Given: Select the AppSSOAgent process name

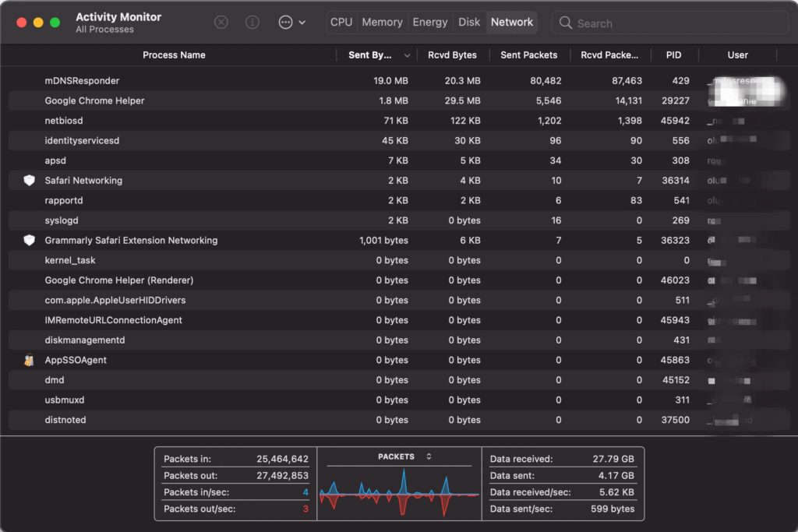Looking at the screenshot, I should click(x=76, y=360).
